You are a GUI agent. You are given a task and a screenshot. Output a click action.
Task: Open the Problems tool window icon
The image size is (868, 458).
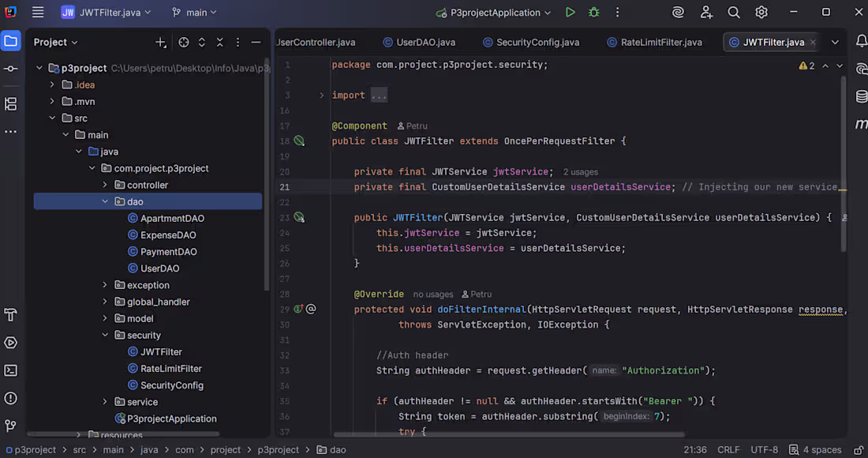[x=10, y=398]
